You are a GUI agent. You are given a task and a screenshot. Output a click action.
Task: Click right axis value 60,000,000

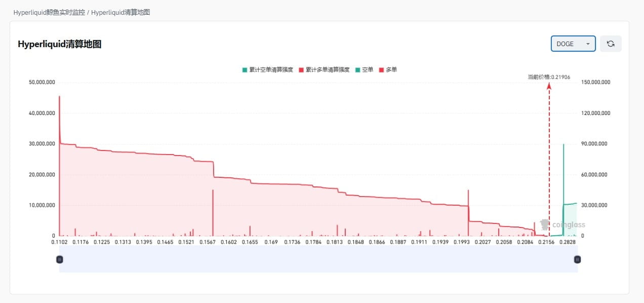click(x=595, y=175)
